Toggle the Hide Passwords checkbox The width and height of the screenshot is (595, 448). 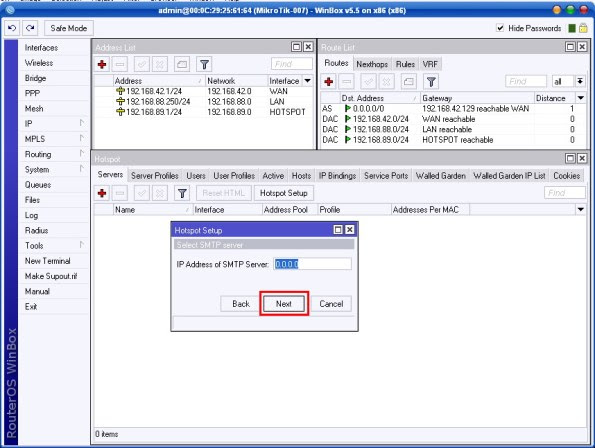coord(500,28)
